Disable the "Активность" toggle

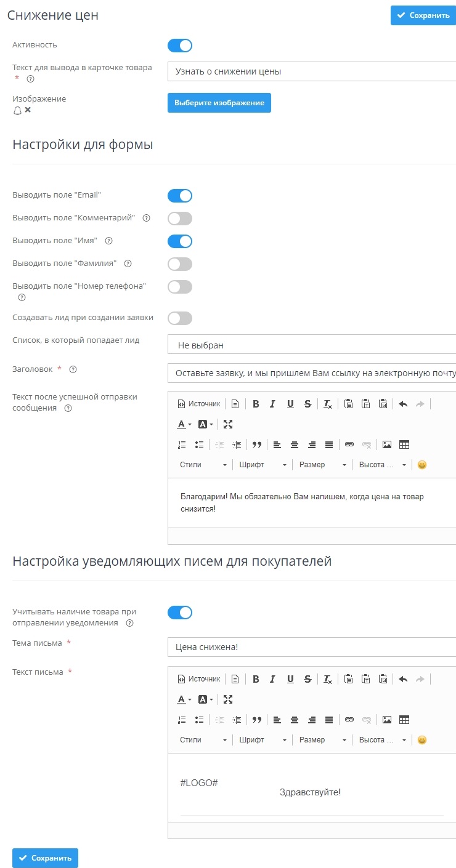tap(180, 46)
